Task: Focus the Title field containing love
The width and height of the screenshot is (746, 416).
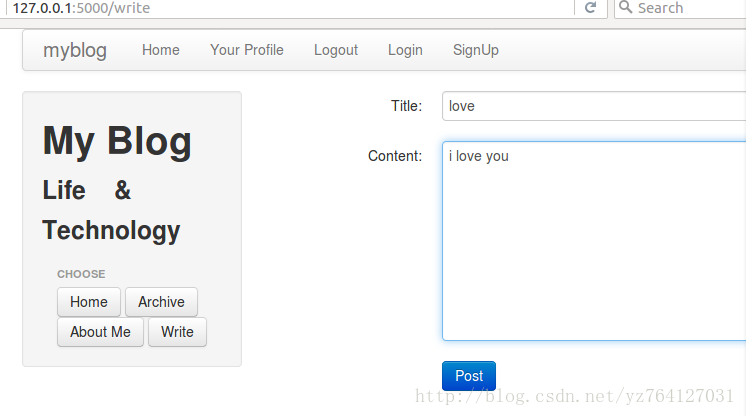Action: point(594,106)
